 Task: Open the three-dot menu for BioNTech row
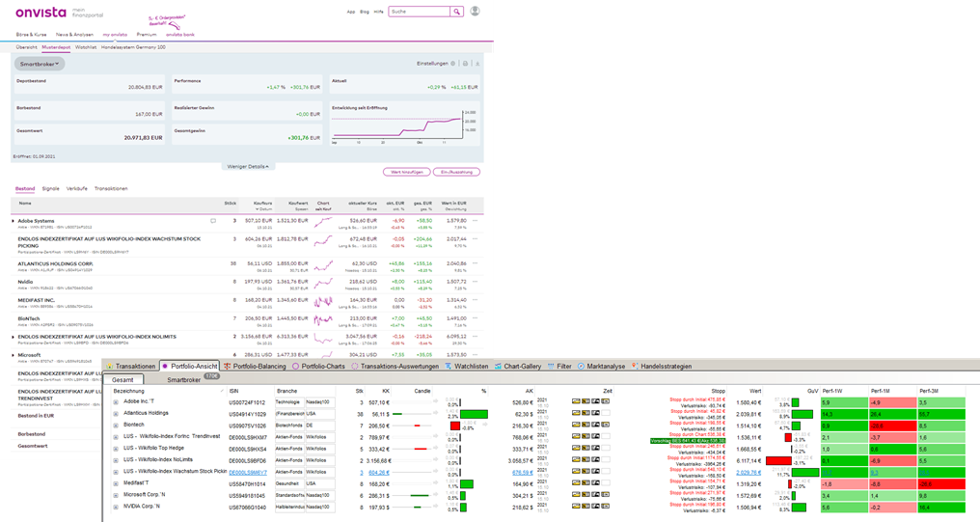[475, 317]
